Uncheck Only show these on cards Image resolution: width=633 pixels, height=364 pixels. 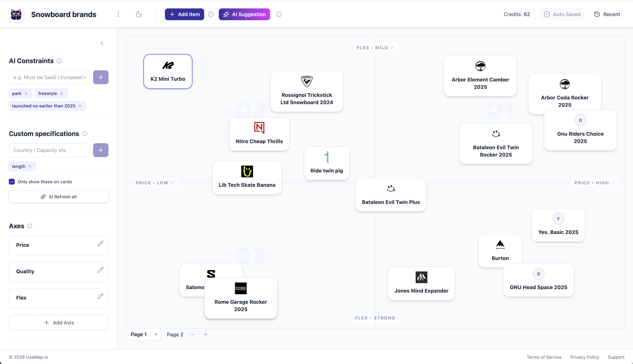(x=12, y=181)
